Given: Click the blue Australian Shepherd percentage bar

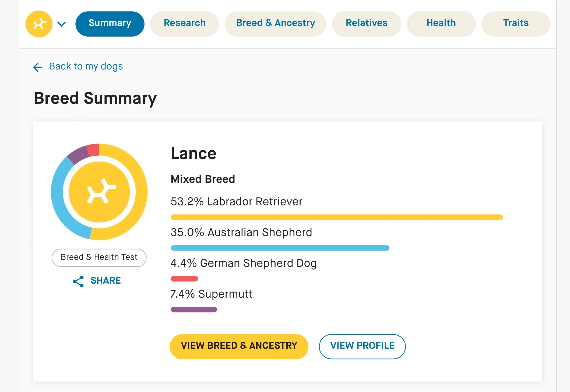Looking at the screenshot, I should coord(280,248).
